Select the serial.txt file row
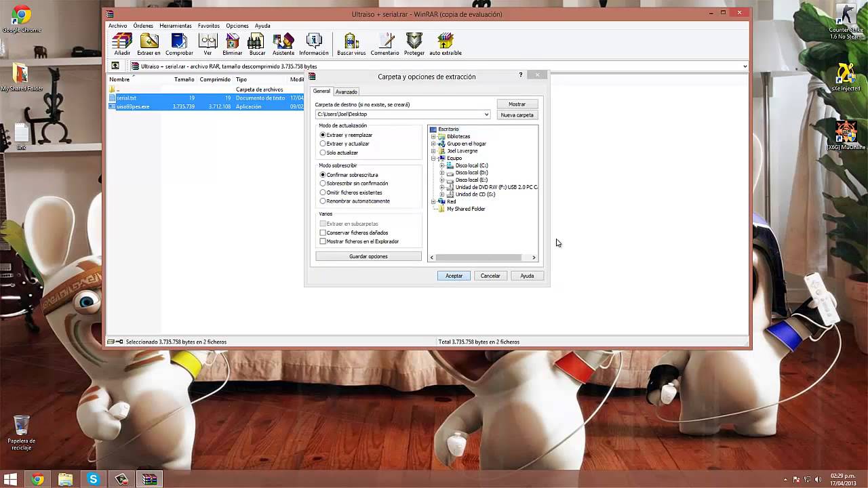The image size is (868, 488). tap(206, 98)
